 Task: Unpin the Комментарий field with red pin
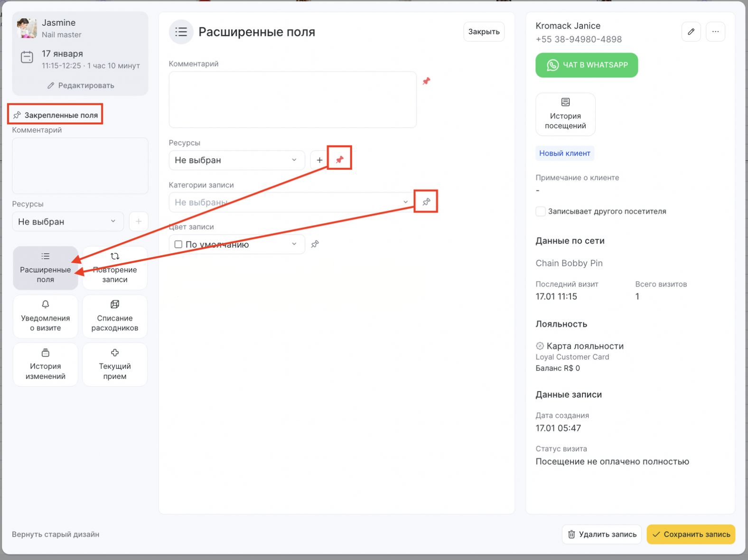pyautogui.click(x=426, y=81)
